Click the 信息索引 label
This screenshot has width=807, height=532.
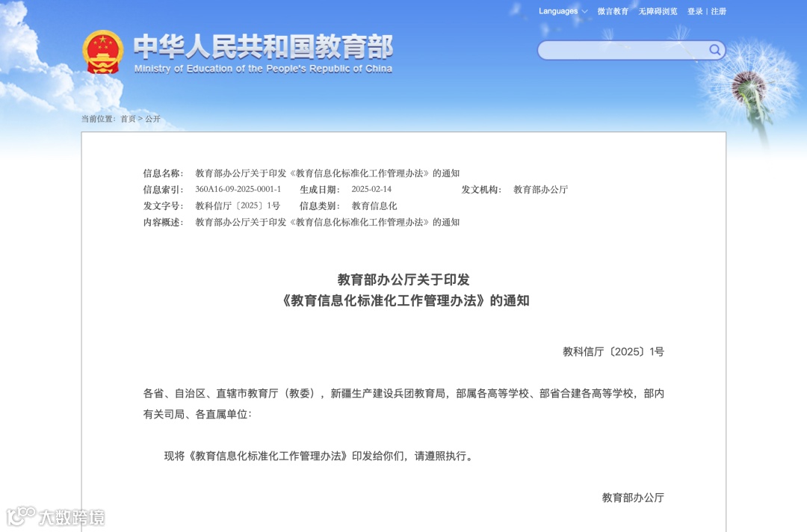163,189
